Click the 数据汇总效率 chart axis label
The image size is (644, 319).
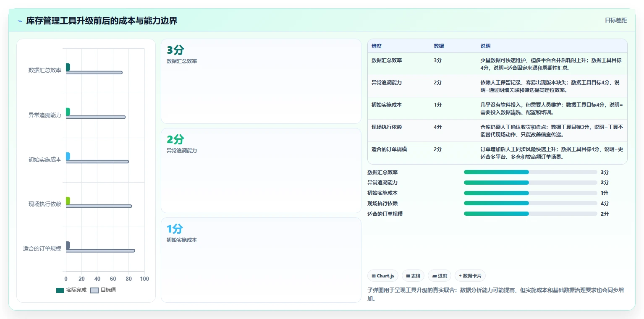45,71
